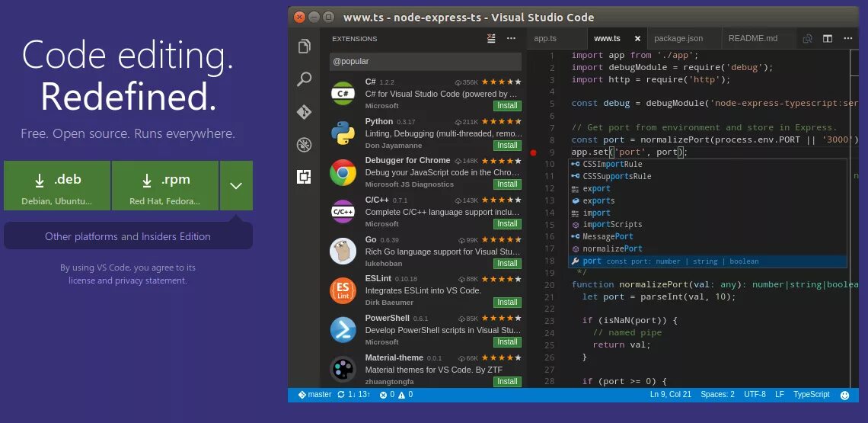Install the Python extension
This screenshot has width=868, height=423.
pyautogui.click(x=507, y=146)
